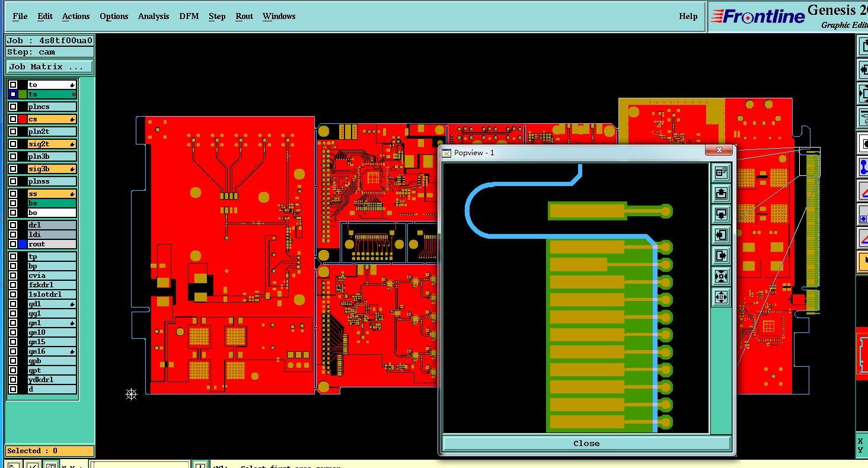The height and width of the screenshot is (468, 868).
Task: Open the DFM menu
Action: [x=189, y=16]
